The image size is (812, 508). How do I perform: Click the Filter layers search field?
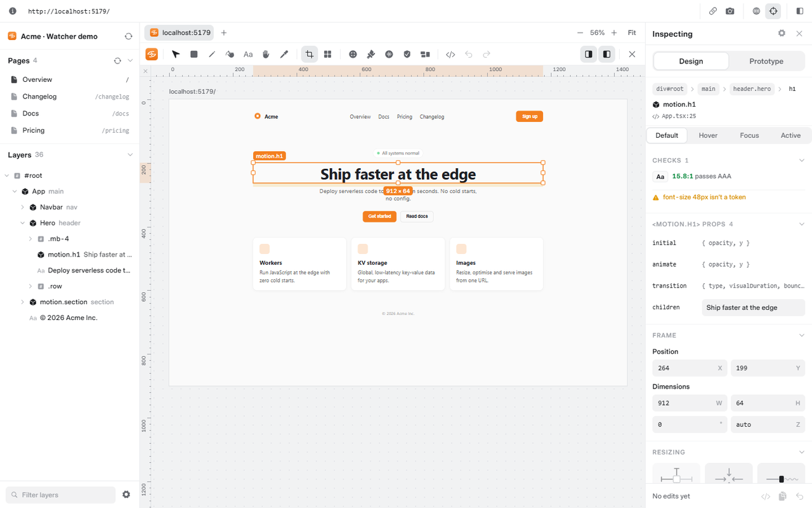[x=60, y=495]
